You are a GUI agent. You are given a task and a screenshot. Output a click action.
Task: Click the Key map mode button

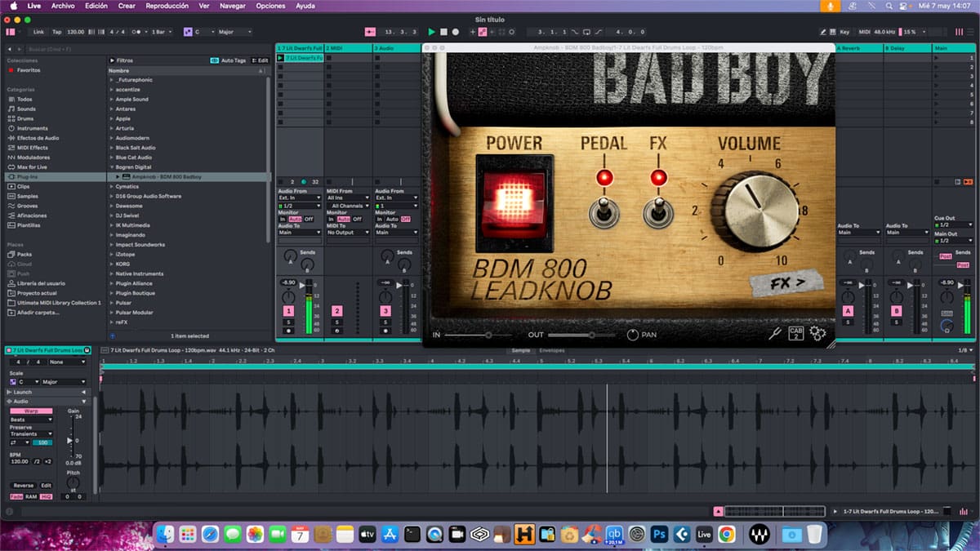tap(844, 32)
